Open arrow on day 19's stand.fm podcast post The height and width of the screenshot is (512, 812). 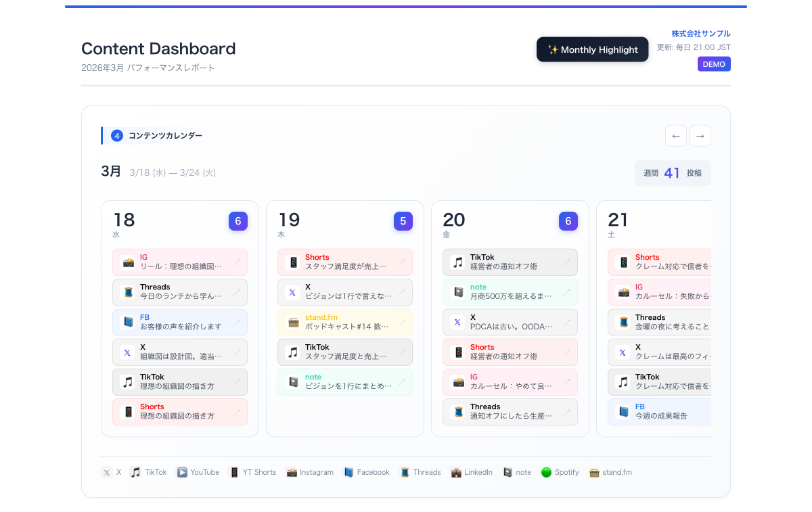coord(402,322)
